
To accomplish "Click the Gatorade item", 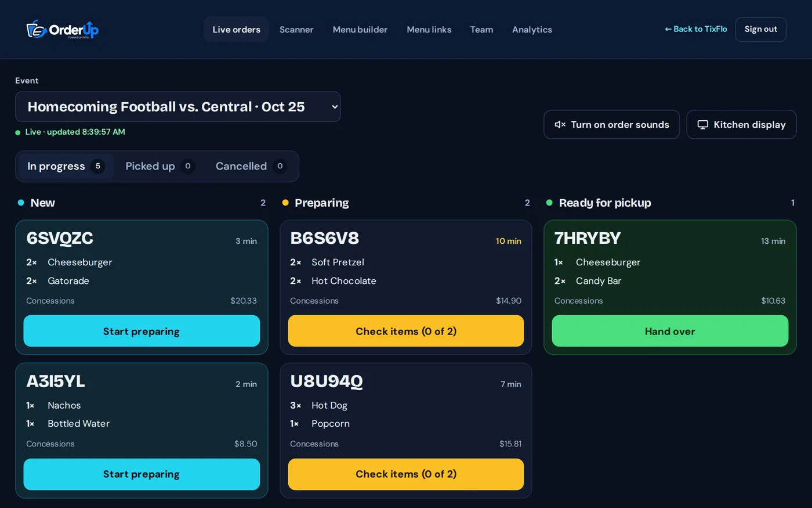I will pyautogui.click(x=68, y=281).
